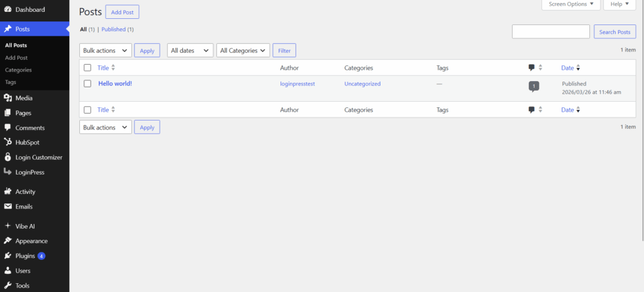644x292 pixels.
Task: Click sort arrows beside top comments column icon
Action: (540, 68)
